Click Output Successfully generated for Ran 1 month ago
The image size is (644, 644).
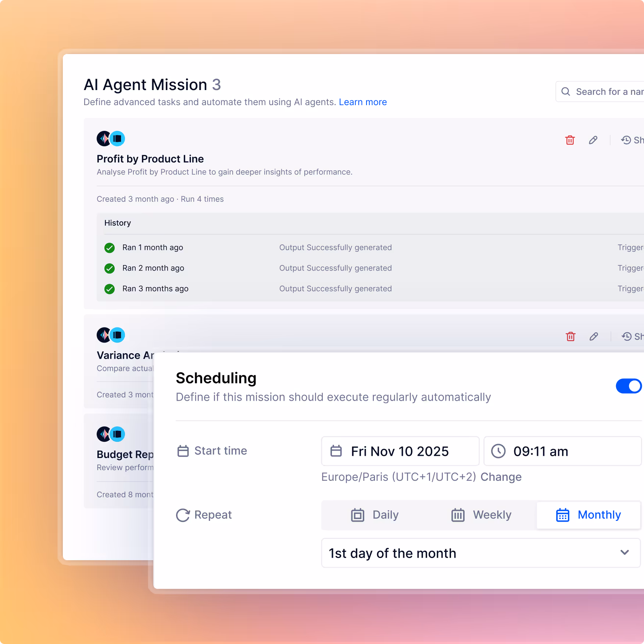336,247
